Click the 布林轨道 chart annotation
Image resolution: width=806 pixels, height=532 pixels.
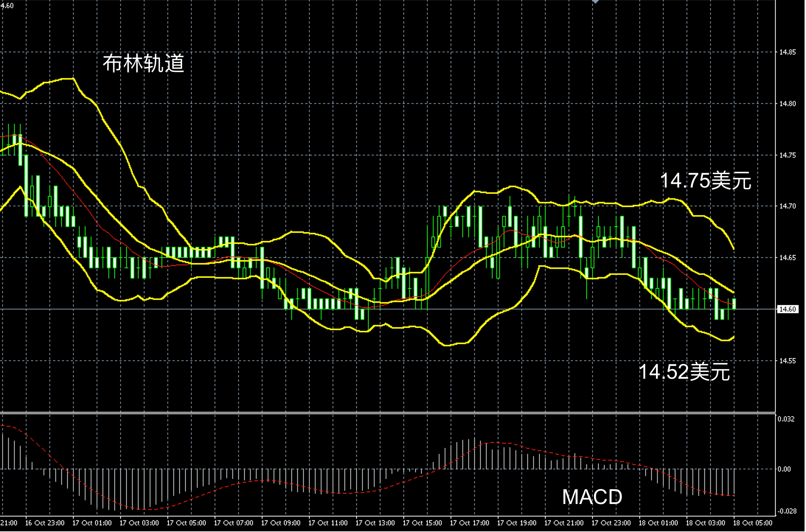point(143,63)
